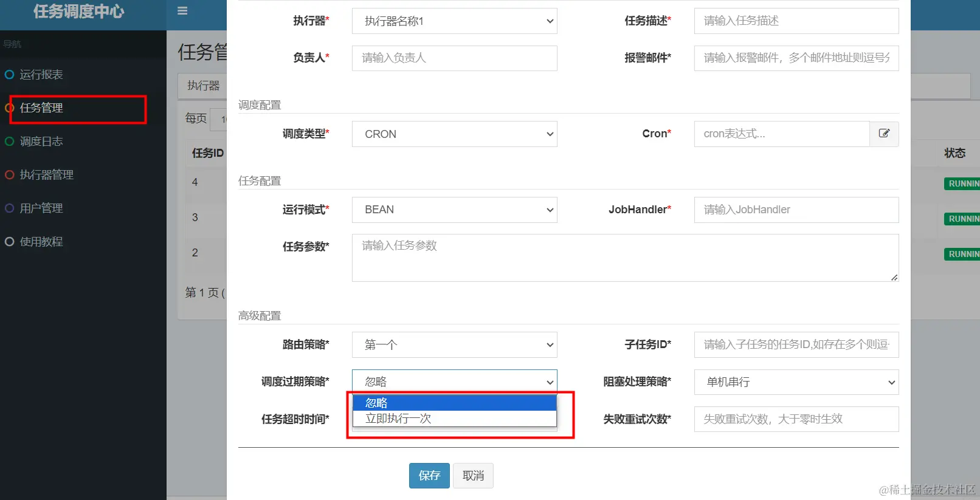Click the 运行报表 sidebar circle icon
Image resolution: width=980 pixels, height=500 pixels.
[9, 75]
